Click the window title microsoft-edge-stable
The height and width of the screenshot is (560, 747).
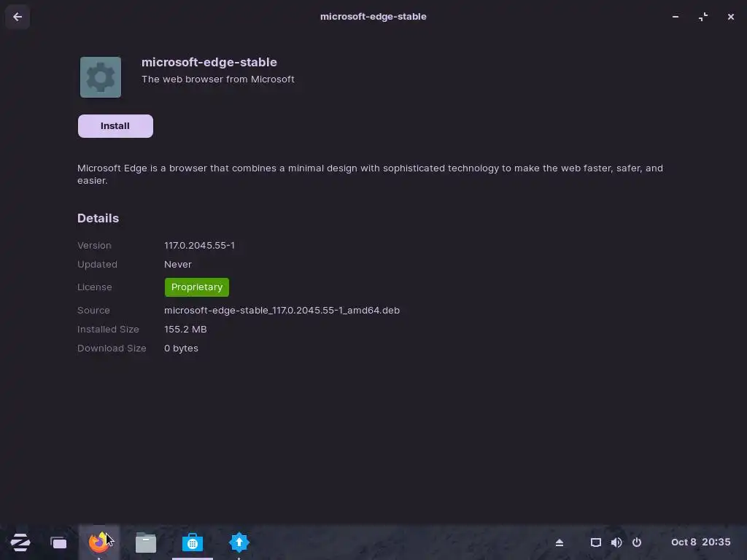click(373, 17)
